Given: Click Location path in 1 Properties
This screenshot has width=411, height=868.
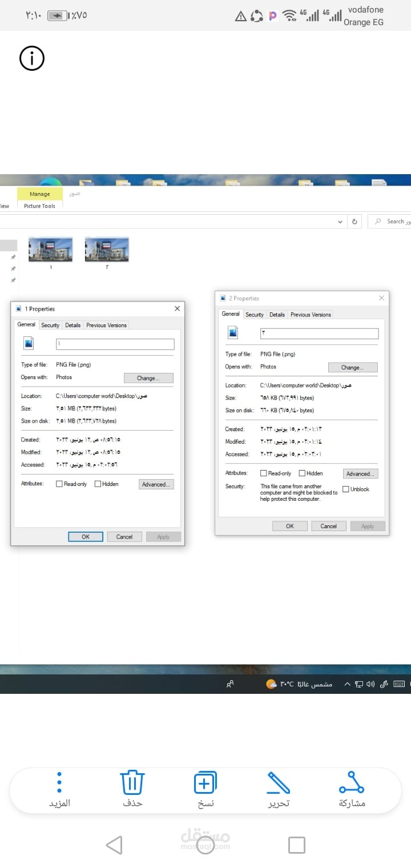Looking at the screenshot, I should [101, 396].
